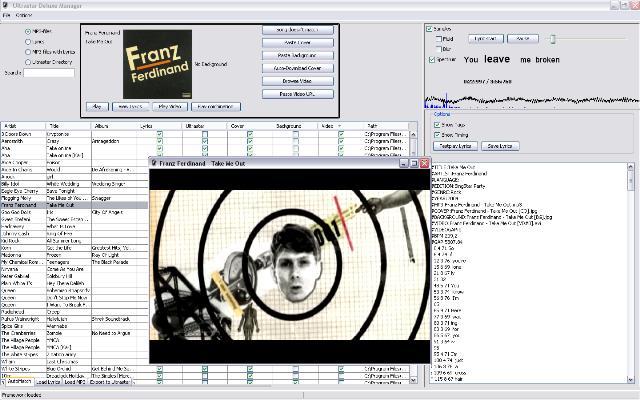Click the Pause button beside the slider
The image size is (640, 400).
[523, 39]
